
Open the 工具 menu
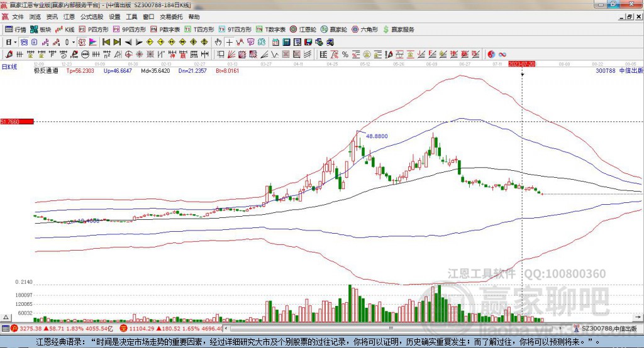(x=131, y=17)
